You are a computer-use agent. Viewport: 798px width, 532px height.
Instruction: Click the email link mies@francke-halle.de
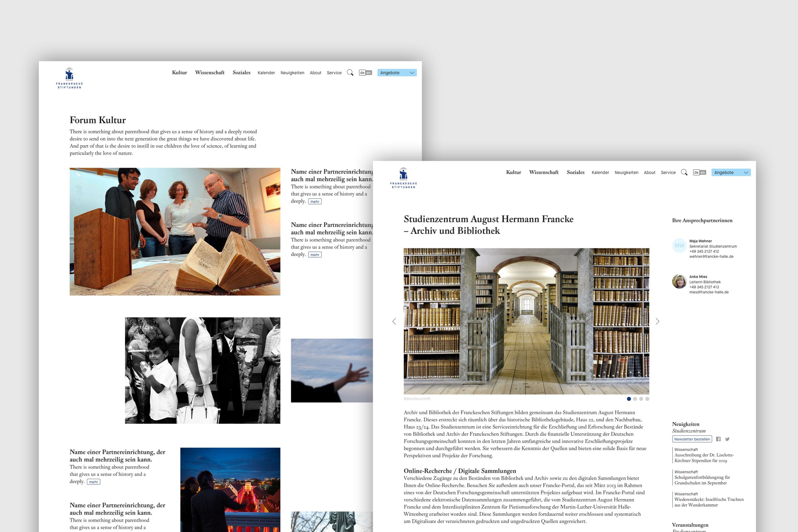(x=709, y=292)
